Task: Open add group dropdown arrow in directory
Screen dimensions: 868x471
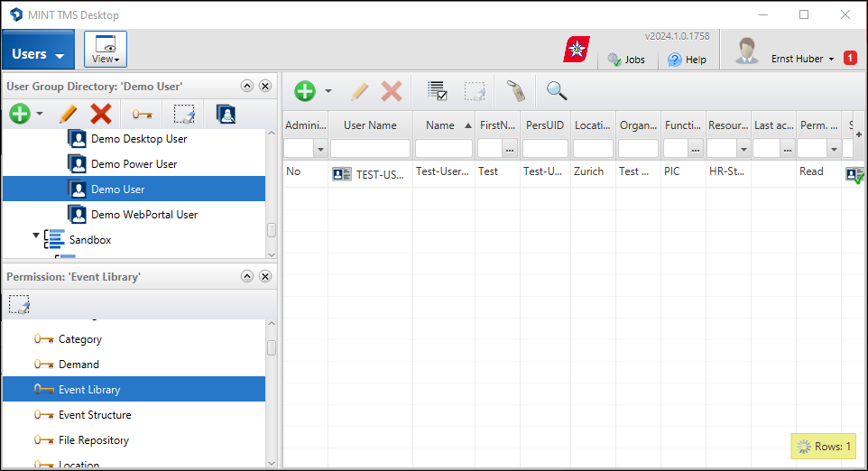Action: (40, 114)
